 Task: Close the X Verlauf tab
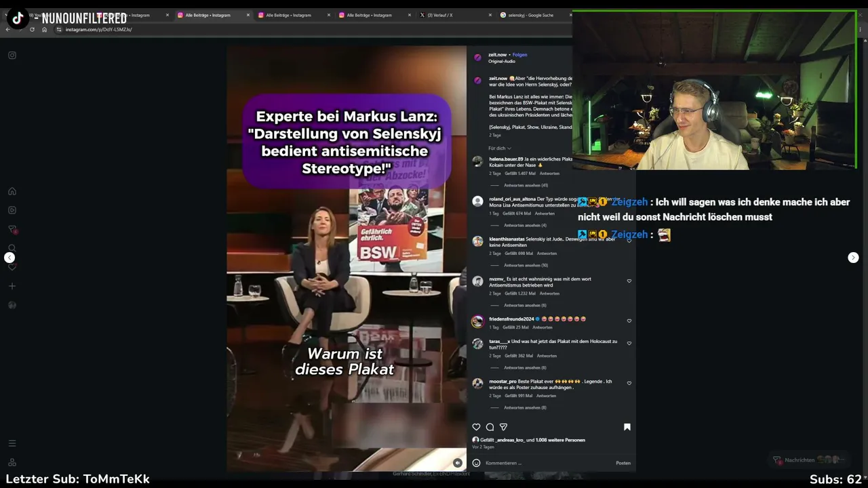click(490, 15)
